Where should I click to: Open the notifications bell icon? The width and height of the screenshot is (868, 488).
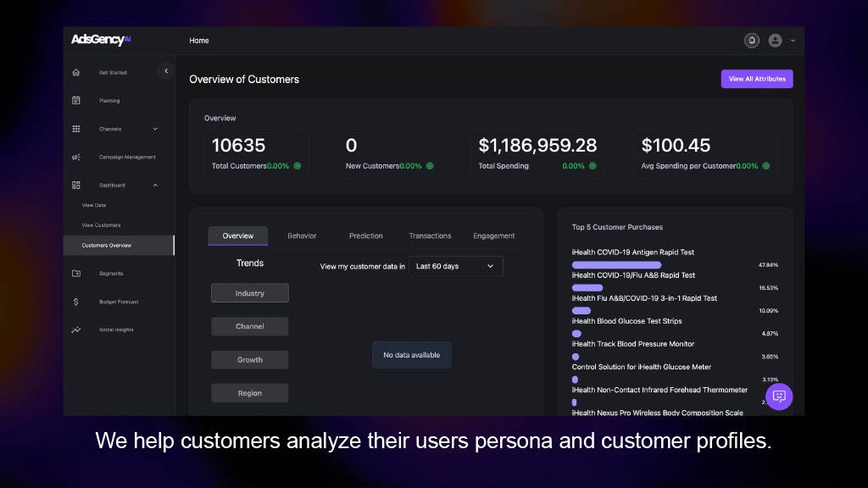(x=751, y=41)
